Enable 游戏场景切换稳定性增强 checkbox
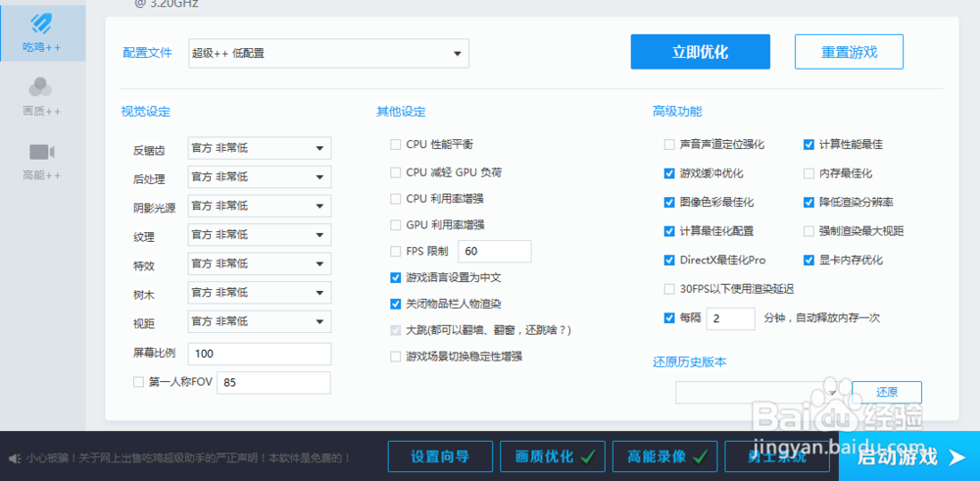This screenshot has height=481, width=980. click(x=395, y=357)
